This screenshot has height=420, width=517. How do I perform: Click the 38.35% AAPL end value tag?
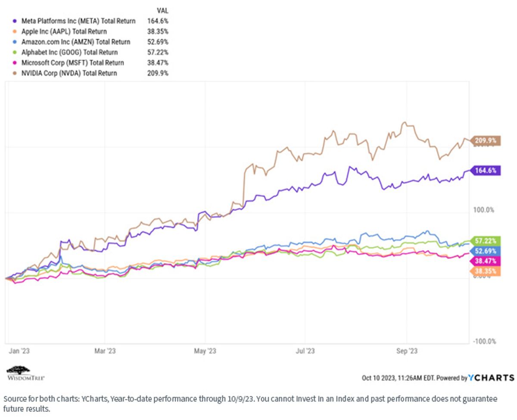(x=486, y=271)
